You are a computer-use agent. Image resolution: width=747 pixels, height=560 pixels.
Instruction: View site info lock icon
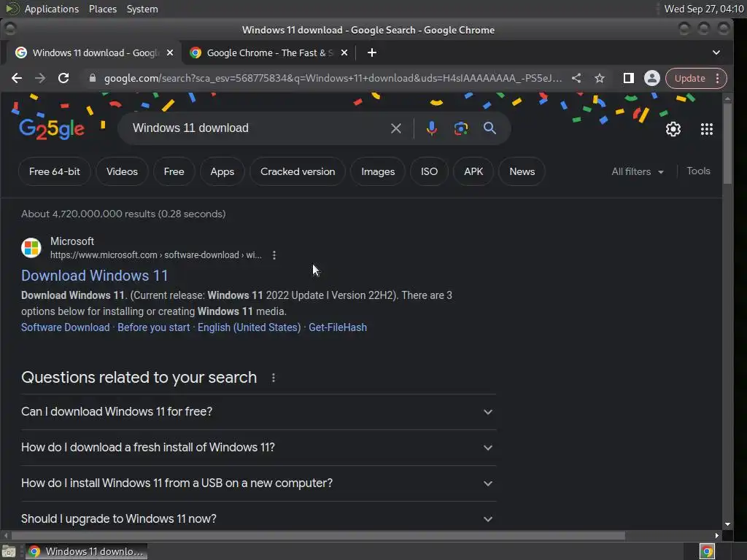[x=93, y=78]
